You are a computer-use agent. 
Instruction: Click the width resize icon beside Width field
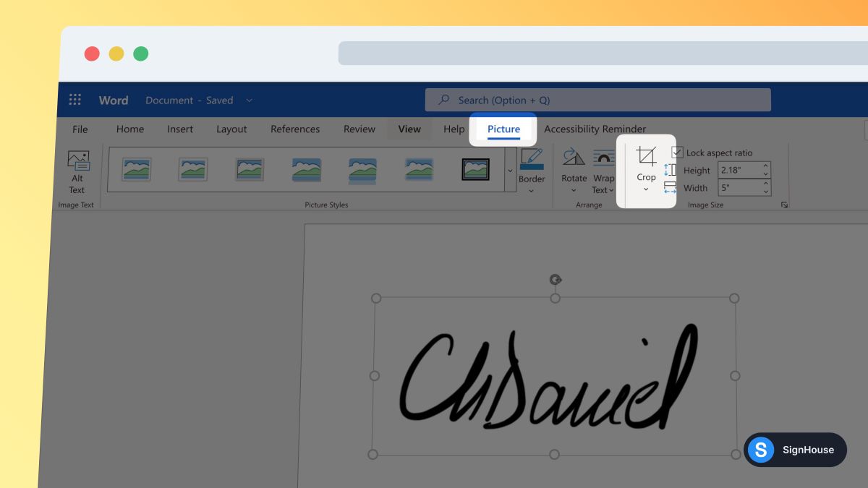tap(670, 188)
